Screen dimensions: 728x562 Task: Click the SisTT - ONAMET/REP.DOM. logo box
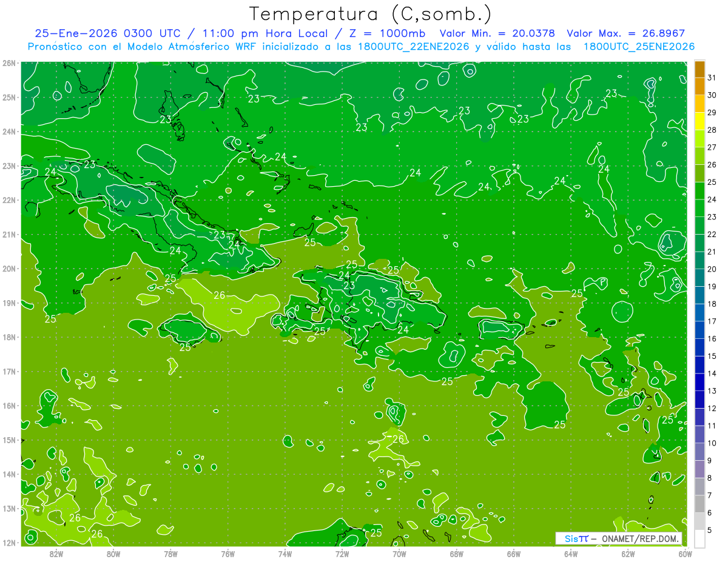pyautogui.click(x=619, y=538)
